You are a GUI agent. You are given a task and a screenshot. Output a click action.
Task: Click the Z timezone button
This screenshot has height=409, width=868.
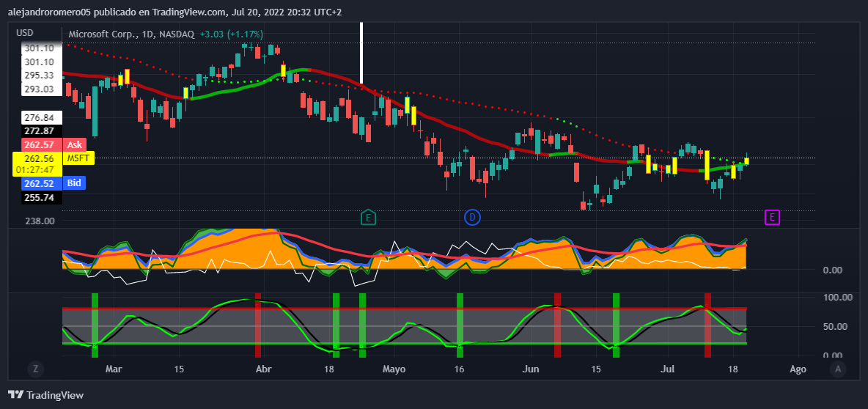click(x=35, y=369)
